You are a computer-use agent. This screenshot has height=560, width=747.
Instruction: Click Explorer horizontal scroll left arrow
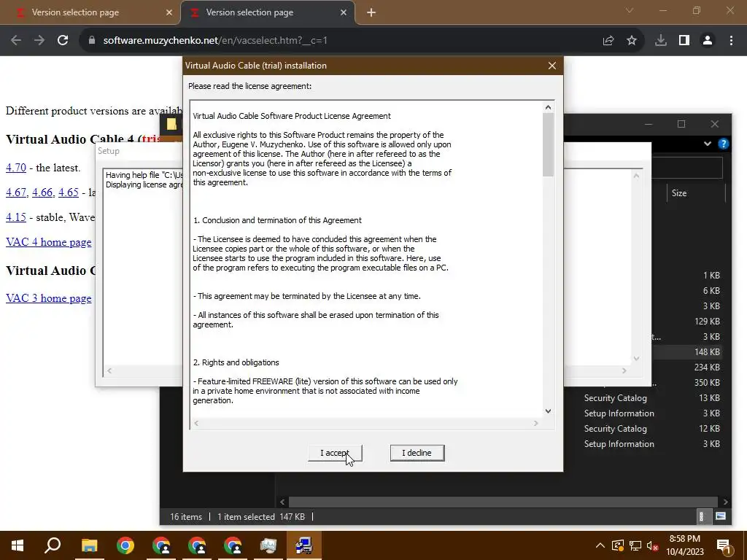282,502
